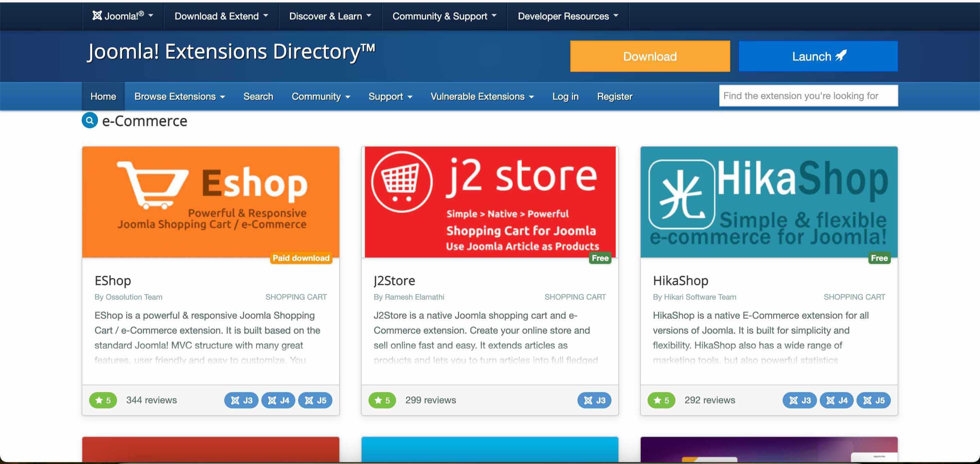Open the Community & Support dropdown
The width and height of the screenshot is (980, 464).
pyautogui.click(x=444, y=16)
